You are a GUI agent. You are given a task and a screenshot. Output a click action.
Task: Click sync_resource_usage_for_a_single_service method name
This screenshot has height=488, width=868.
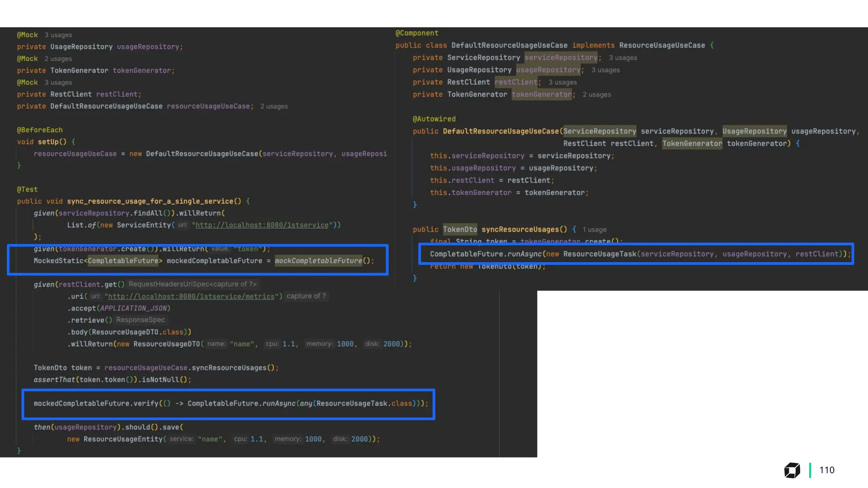point(150,201)
